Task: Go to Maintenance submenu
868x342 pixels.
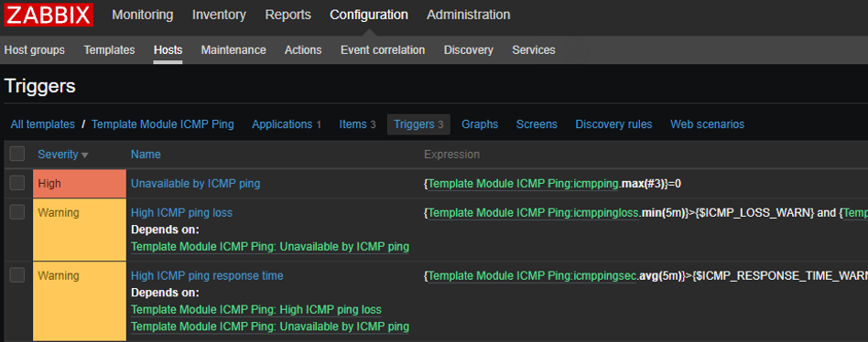Action: click(x=233, y=50)
